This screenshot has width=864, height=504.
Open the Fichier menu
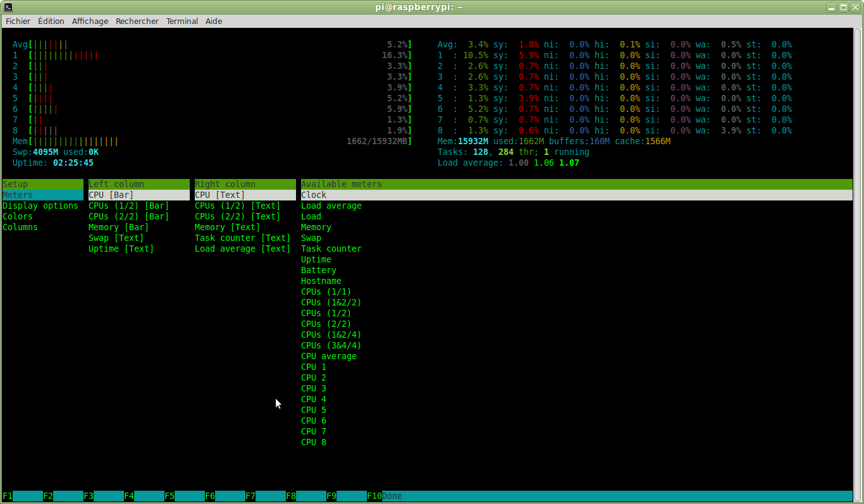(18, 21)
